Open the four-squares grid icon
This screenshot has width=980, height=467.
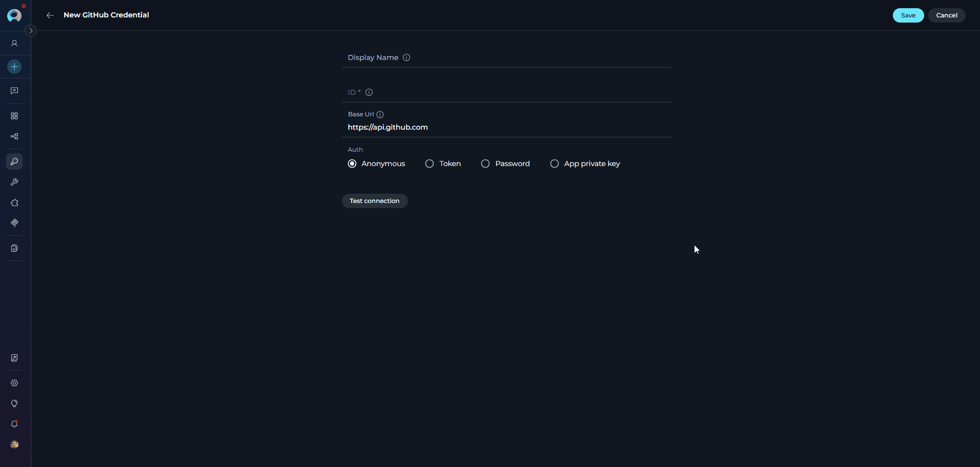tap(14, 116)
